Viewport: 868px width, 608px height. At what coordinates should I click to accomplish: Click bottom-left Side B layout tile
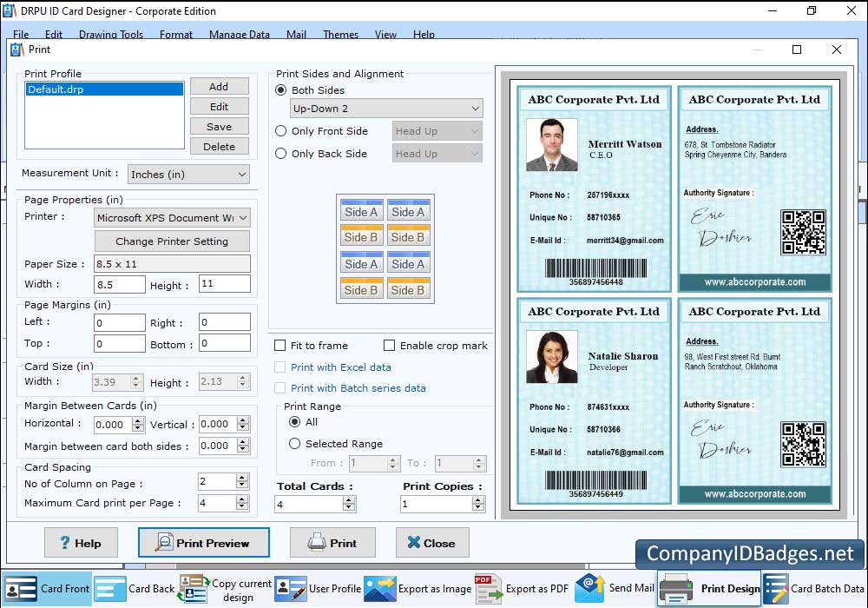[361, 288]
